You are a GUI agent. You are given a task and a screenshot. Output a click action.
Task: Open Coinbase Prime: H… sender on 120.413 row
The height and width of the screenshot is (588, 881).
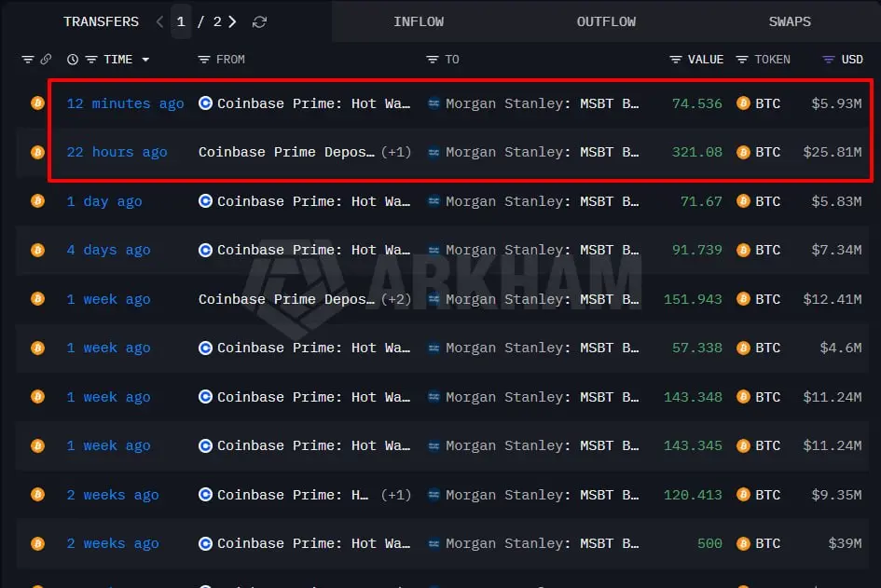click(x=293, y=495)
